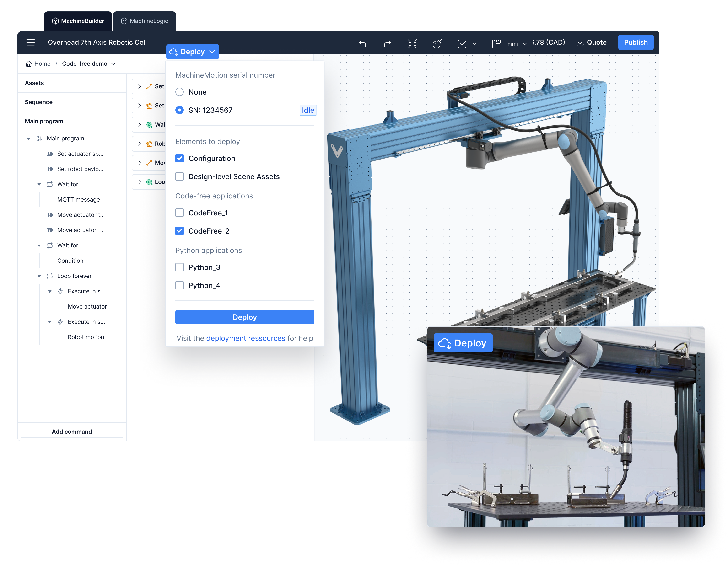Open the hamburger menu icon

coord(30,42)
